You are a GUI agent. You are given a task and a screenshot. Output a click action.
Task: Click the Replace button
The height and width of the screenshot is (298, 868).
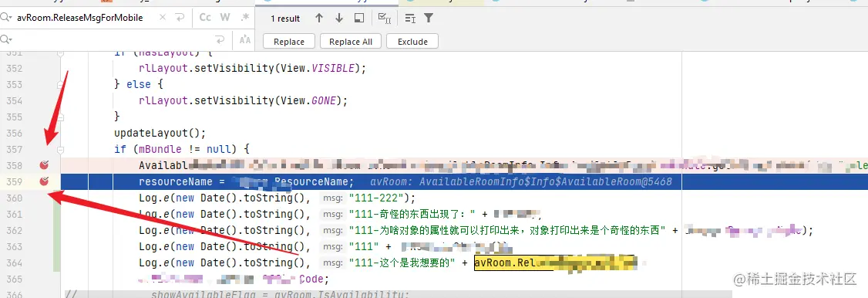(x=289, y=42)
